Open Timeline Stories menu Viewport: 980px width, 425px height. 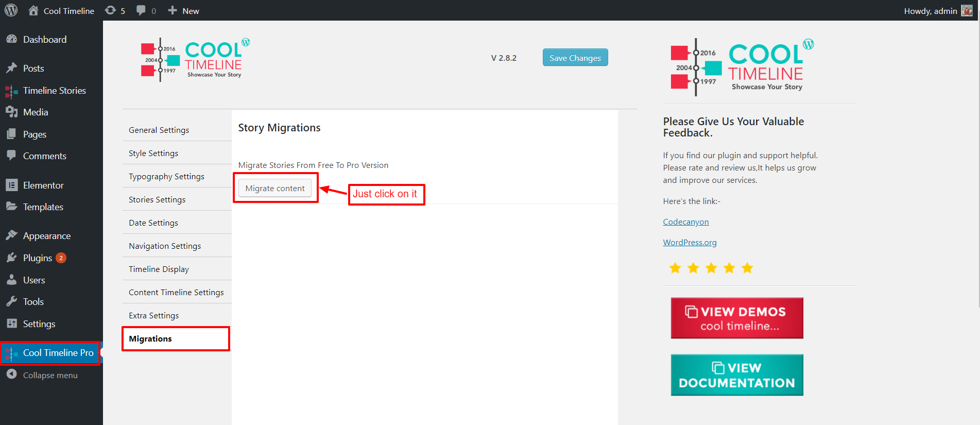point(51,91)
